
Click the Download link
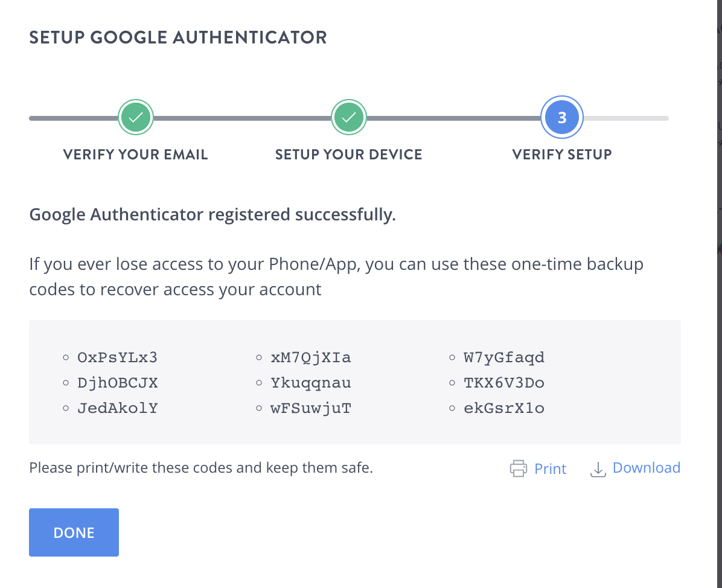[x=646, y=467]
